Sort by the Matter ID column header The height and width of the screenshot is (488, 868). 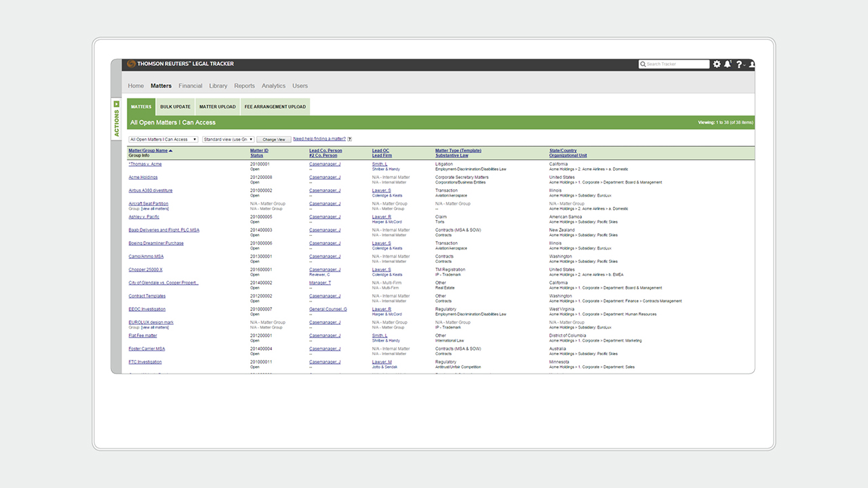[x=259, y=150]
